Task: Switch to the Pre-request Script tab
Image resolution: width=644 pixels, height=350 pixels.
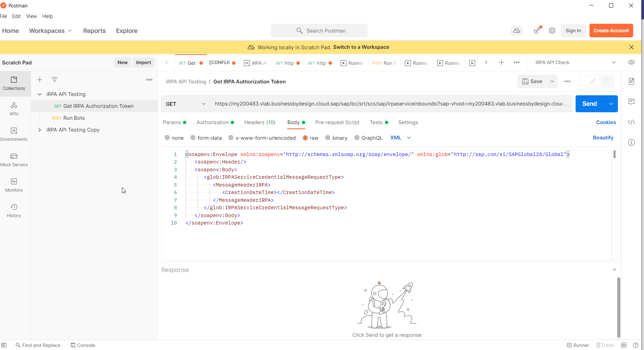Action: [x=337, y=122]
